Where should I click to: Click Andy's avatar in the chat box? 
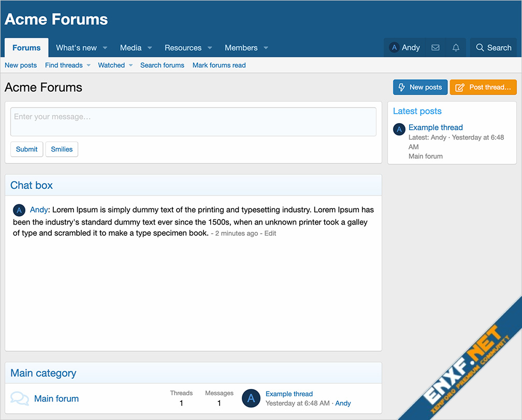pyautogui.click(x=19, y=210)
